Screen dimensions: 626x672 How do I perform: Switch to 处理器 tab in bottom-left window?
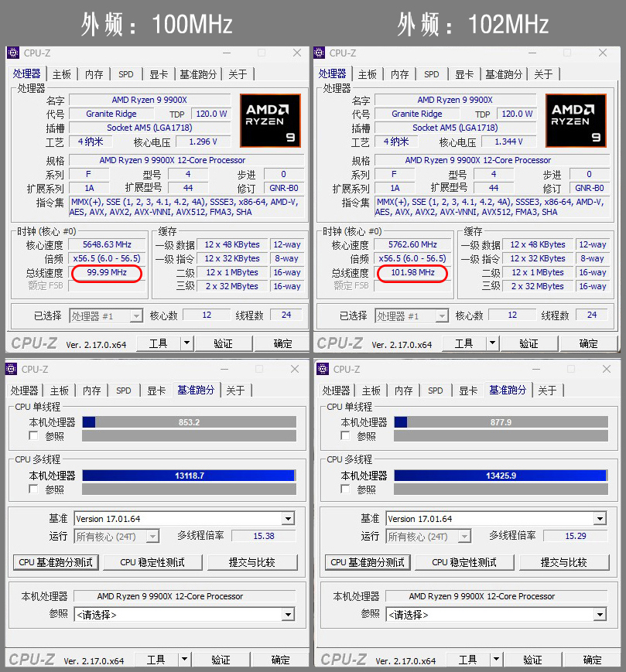tap(25, 391)
